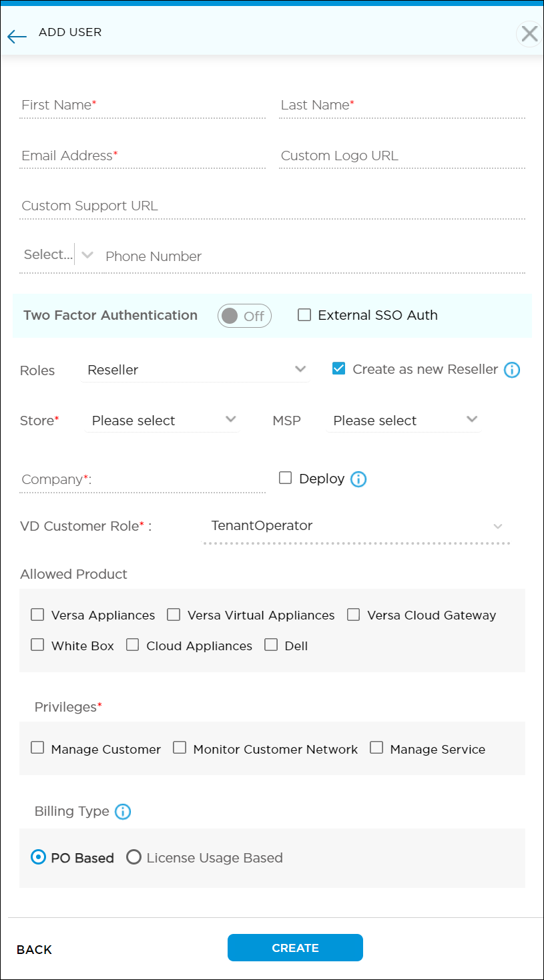
Task: Uncheck Create as new Reseller
Action: click(339, 368)
